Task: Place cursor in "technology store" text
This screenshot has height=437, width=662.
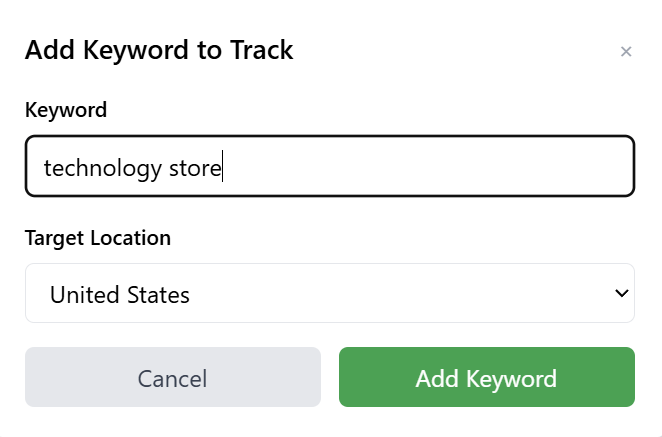Action: click(132, 167)
